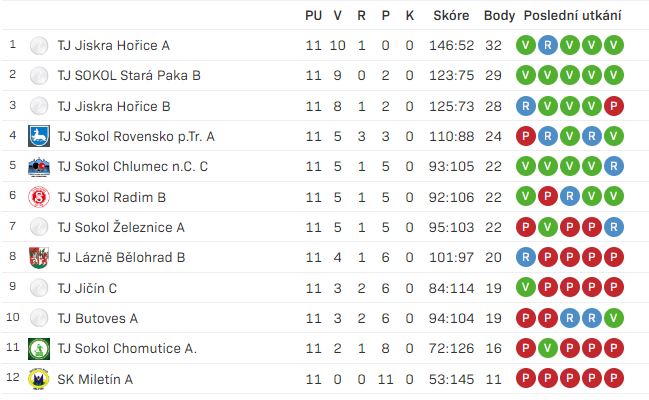Image resolution: width=649 pixels, height=400 pixels.
Task: Click TJ Lázně Bělohrad B team crest
Action: tap(39, 257)
